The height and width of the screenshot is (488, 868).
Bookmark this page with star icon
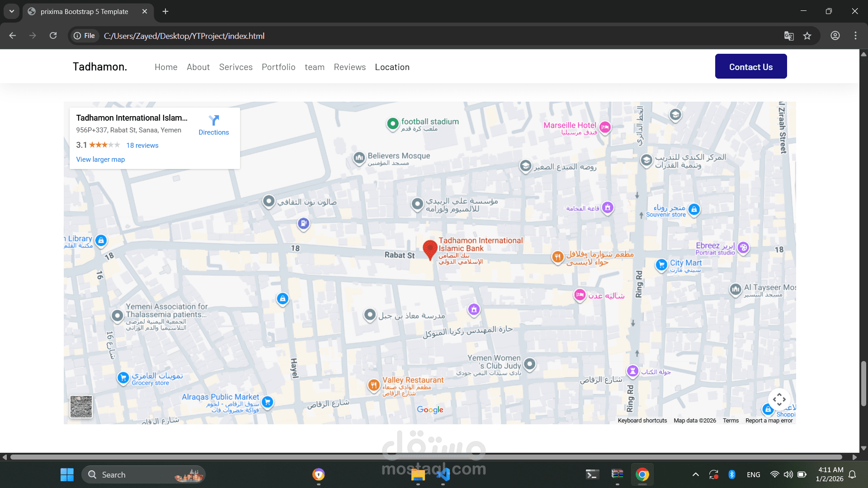[807, 36]
